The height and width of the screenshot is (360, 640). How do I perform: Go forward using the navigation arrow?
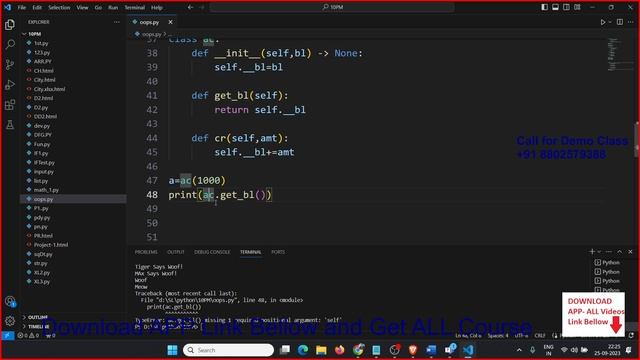[202, 7]
